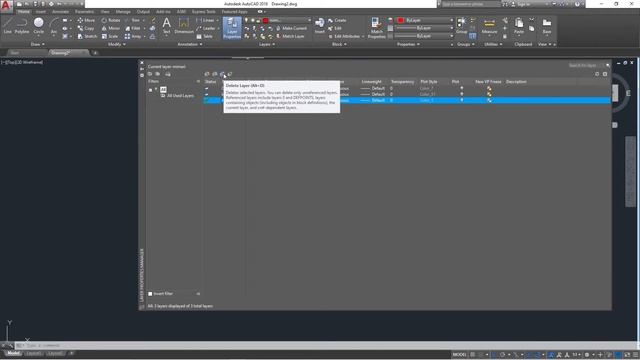
Task: Select the Dimension tool
Action: pos(184,25)
